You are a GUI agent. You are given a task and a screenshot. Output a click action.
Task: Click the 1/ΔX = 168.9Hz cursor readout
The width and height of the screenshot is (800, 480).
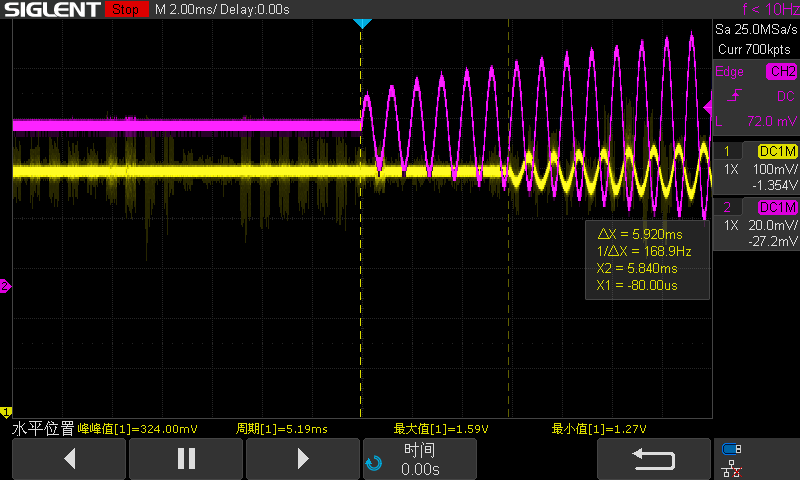click(x=644, y=251)
